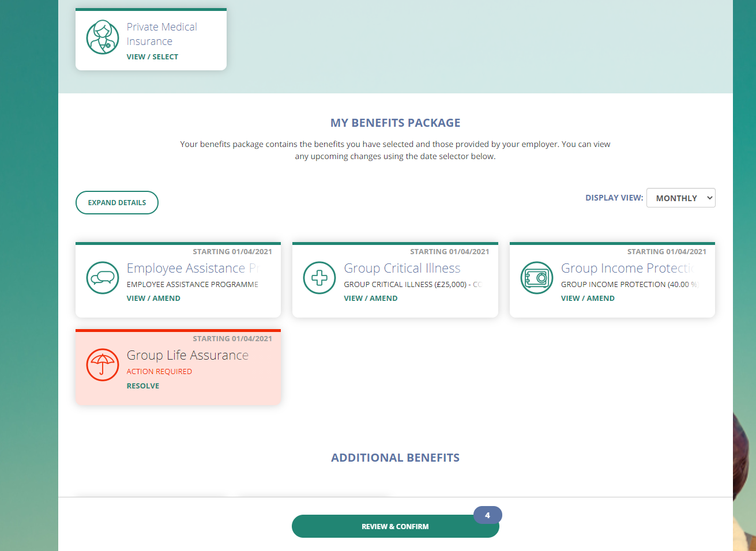Click the Action Required warning text
The height and width of the screenshot is (551, 756).
159,371
